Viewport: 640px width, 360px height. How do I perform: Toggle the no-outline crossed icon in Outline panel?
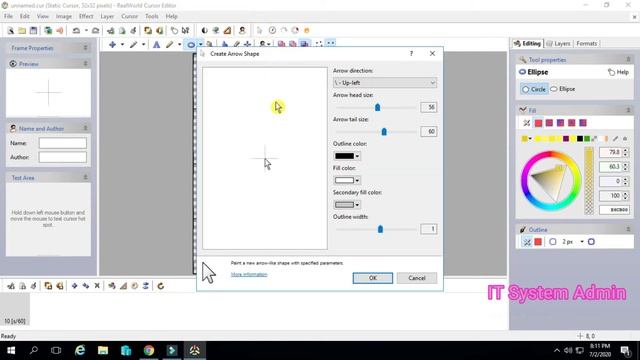[527, 242]
